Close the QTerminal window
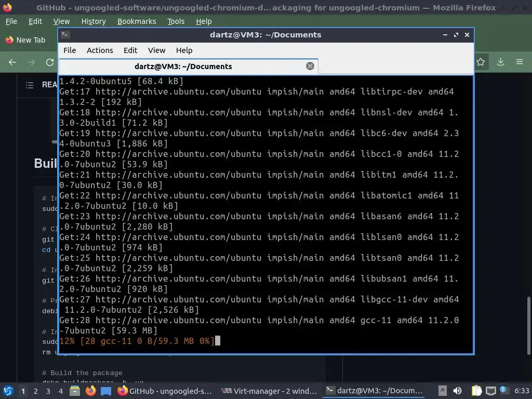532x399 pixels. 467,35
